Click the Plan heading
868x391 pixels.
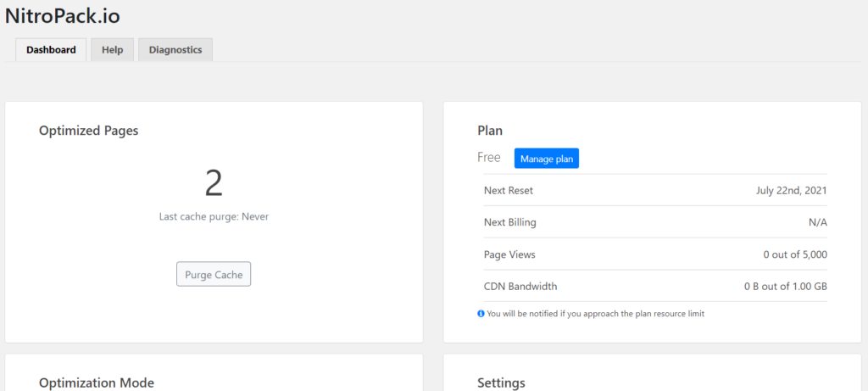[x=490, y=131]
